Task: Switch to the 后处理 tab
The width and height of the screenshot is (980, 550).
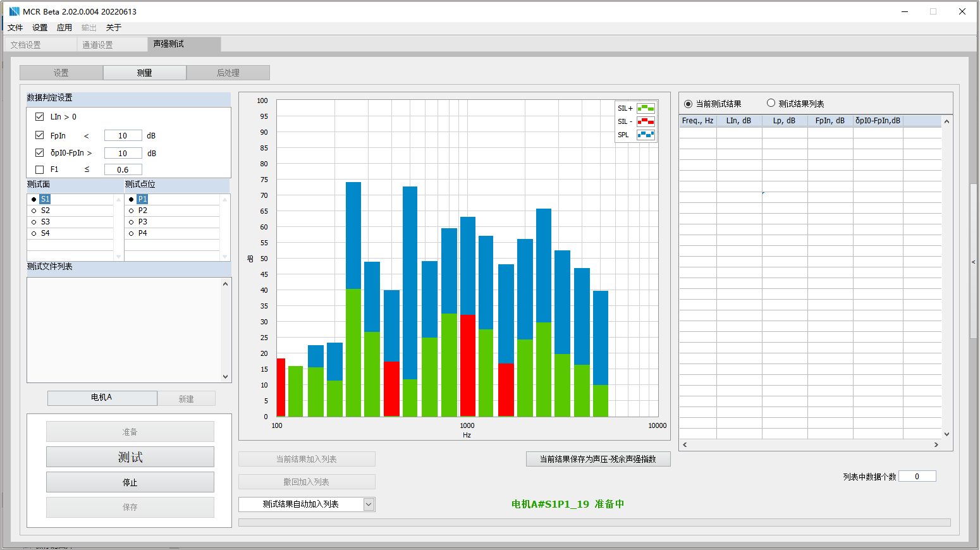Action: (x=228, y=73)
